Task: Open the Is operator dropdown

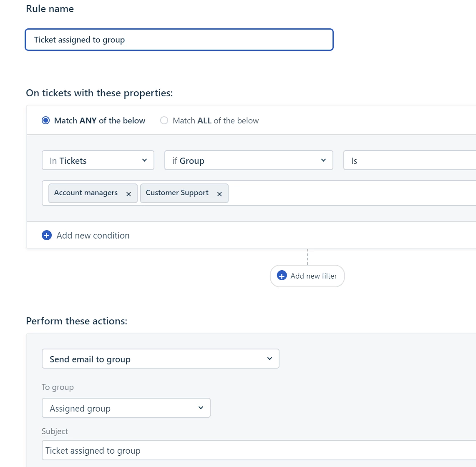Action: (x=409, y=161)
